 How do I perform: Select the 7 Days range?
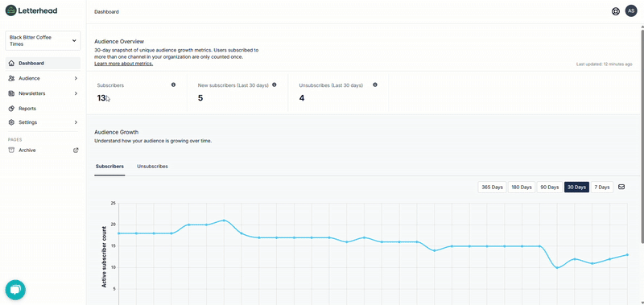[x=601, y=188]
